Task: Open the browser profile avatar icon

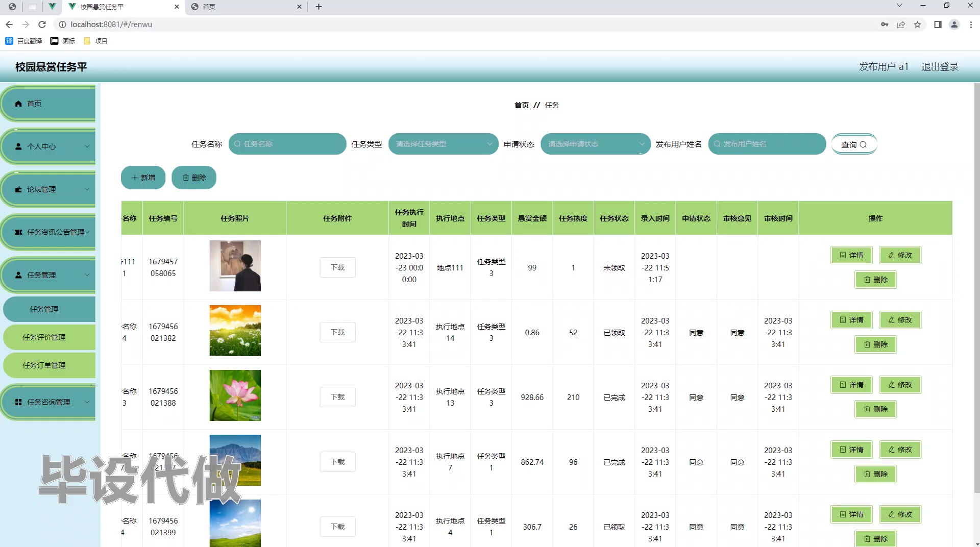Action: [954, 24]
